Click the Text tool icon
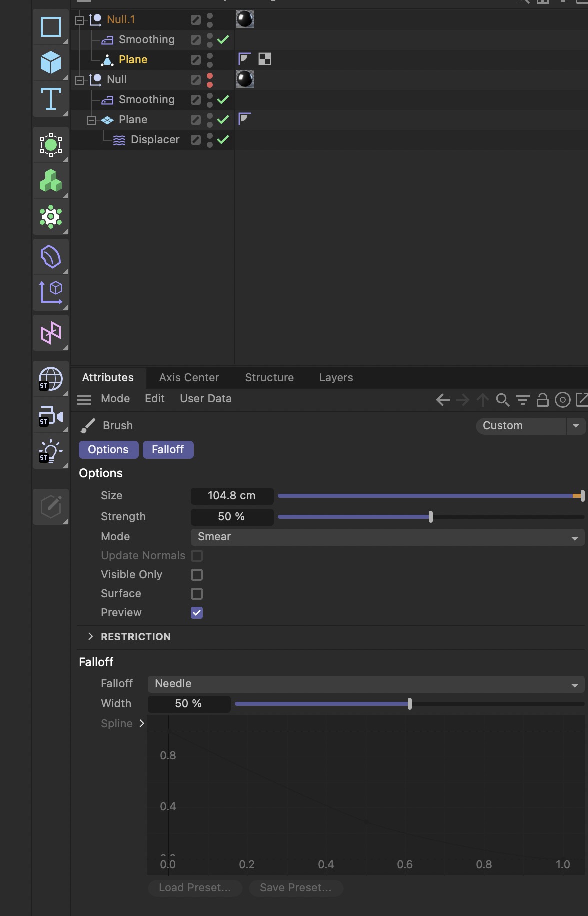 [50, 98]
